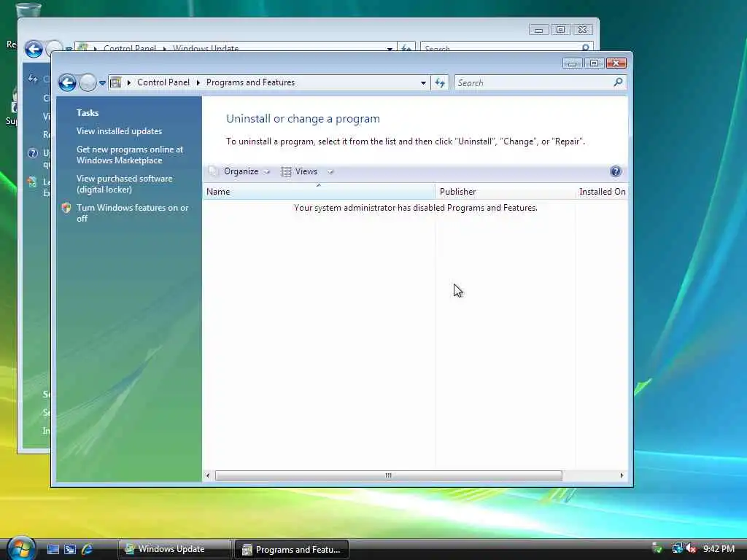
Task: Sort by the Publisher column header
Action: (x=505, y=192)
